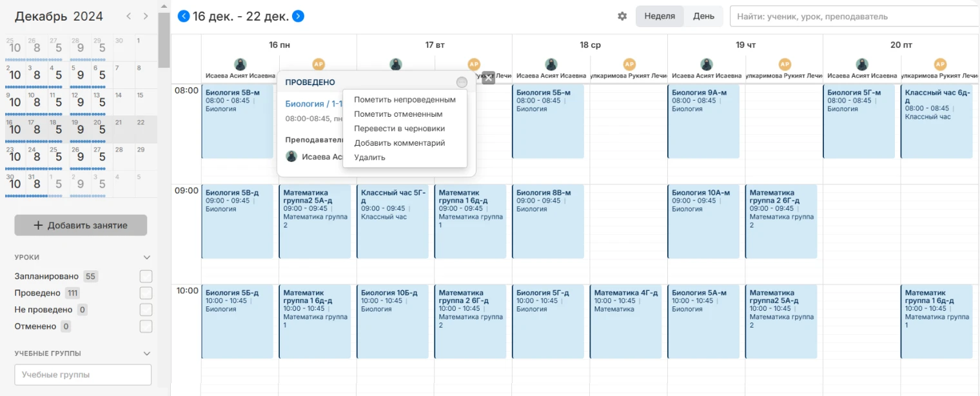The image size is (980, 396).
Task: Click the settings gear icon
Action: pyautogui.click(x=622, y=16)
